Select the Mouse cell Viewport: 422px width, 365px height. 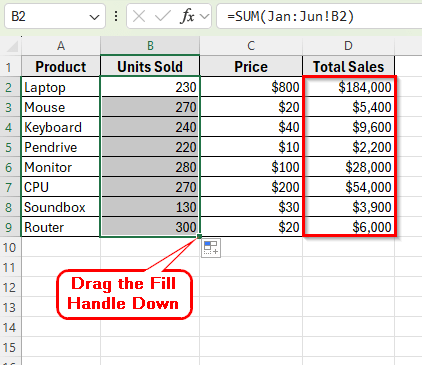tap(61, 107)
